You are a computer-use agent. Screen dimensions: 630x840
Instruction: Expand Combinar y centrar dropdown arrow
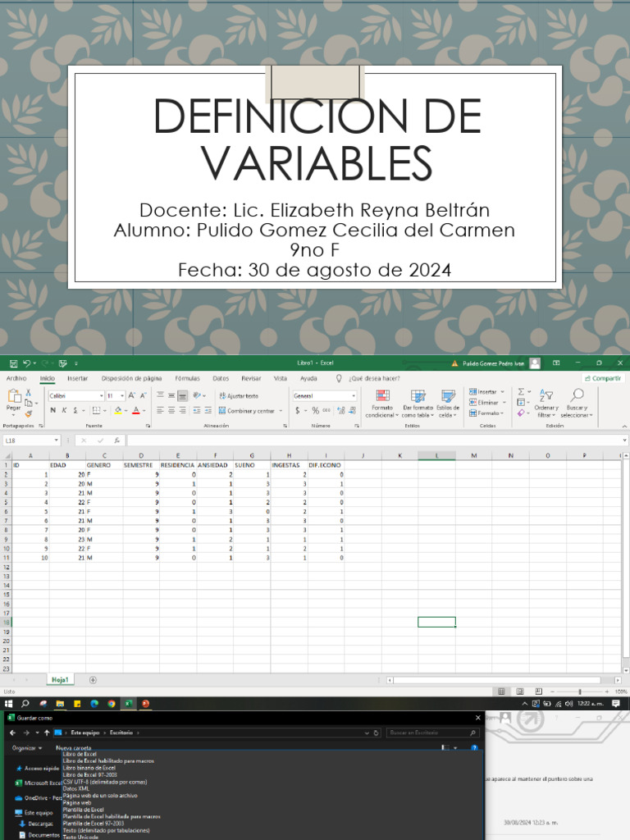[281, 411]
